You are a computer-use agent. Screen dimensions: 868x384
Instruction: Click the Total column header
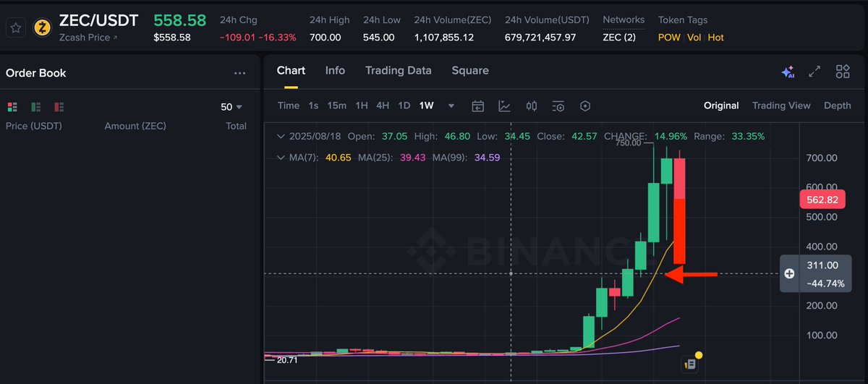pyautogui.click(x=236, y=126)
